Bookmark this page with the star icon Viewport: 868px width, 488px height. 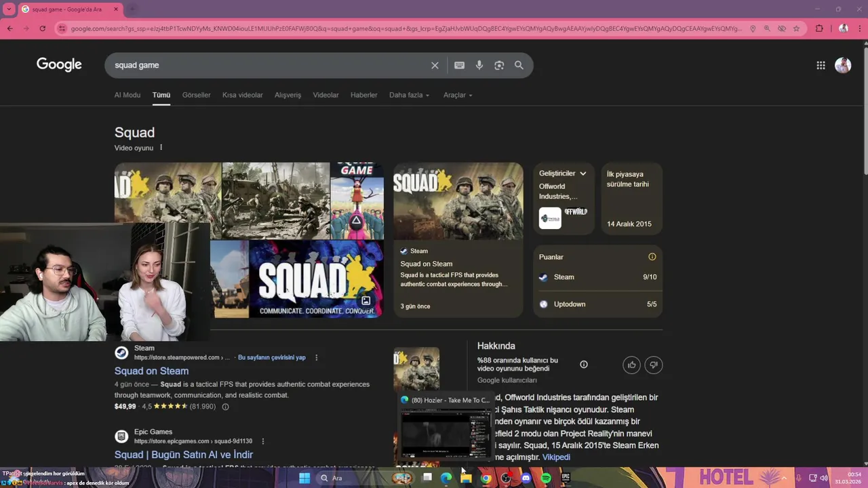click(796, 28)
